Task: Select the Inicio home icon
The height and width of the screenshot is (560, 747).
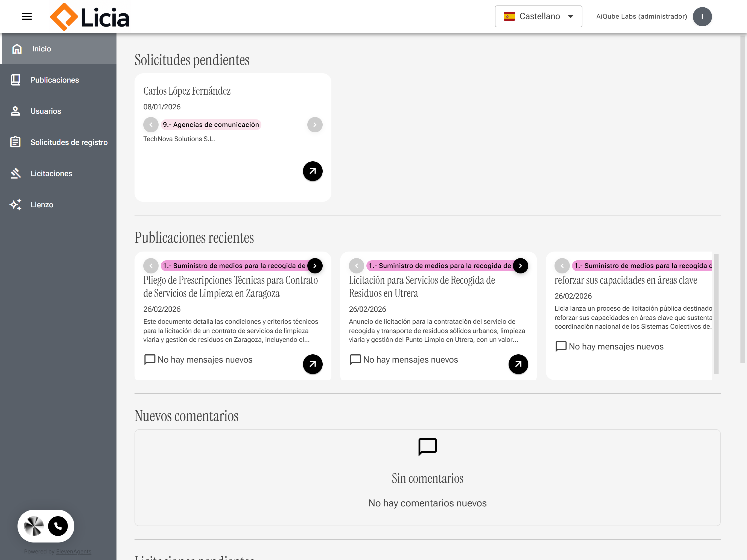Action: (x=16, y=49)
